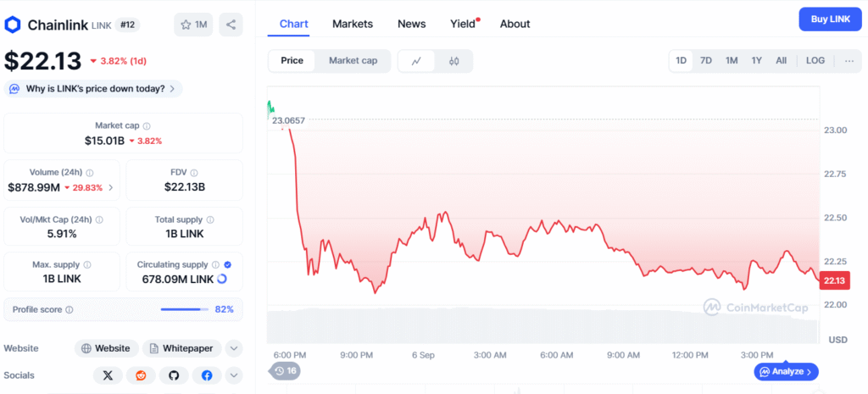Image resolution: width=868 pixels, height=394 pixels.
Task: Click the $22.13B FDV value
Action: (185, 187)
